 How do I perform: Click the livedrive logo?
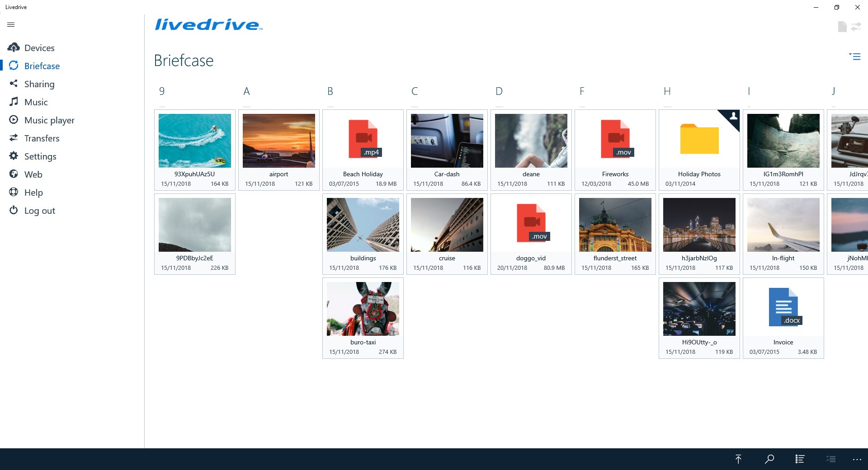[x=208, y=25]
